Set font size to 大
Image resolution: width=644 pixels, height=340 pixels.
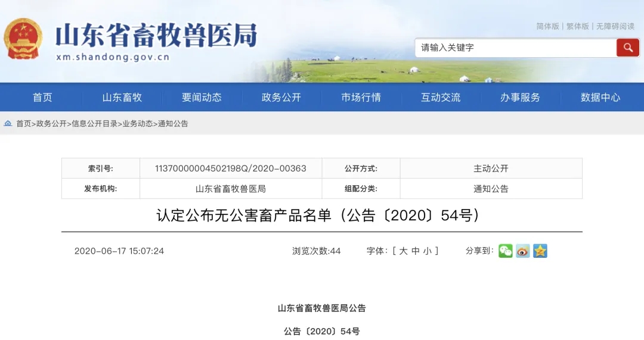[403, 251]
